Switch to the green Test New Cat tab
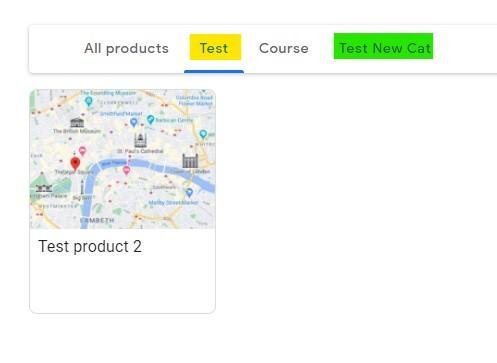The width and height of the screenshot is (497, 363). click(383, 46)
